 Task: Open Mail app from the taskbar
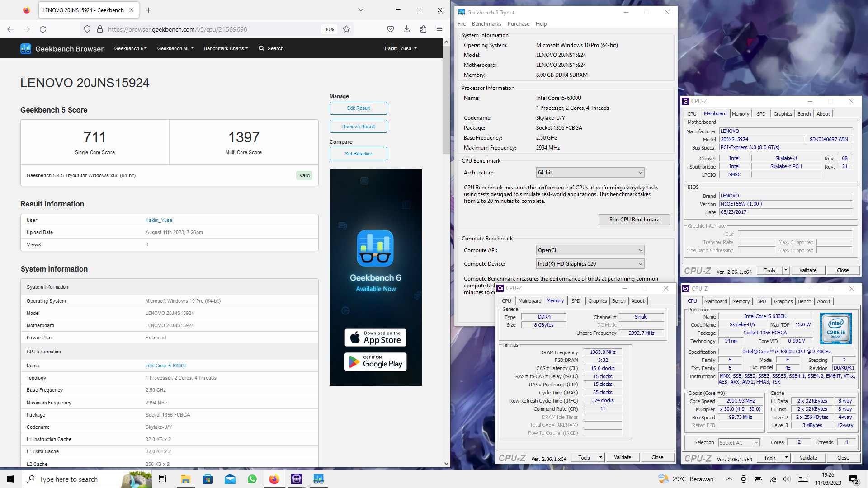230,479
